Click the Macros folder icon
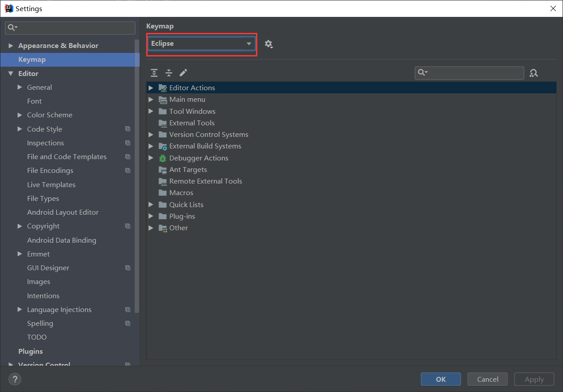The image size is (563, 392). tap(163, 193)
